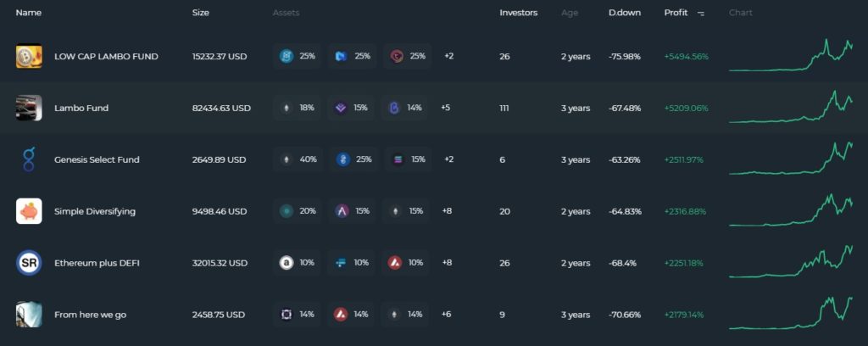Select the 40% Ethereum asset chip
Screen dimensions: 868x346
click(x=298, y=159)
